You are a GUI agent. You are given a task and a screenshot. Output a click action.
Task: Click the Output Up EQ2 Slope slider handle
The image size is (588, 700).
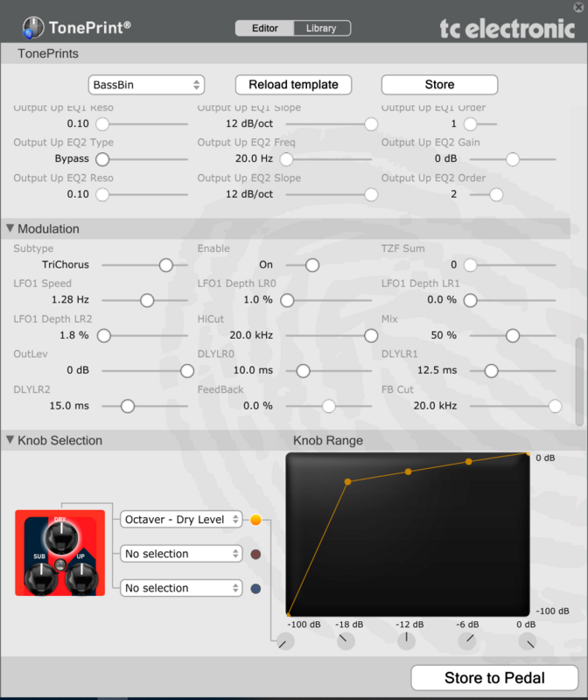[x=371, y=194]
